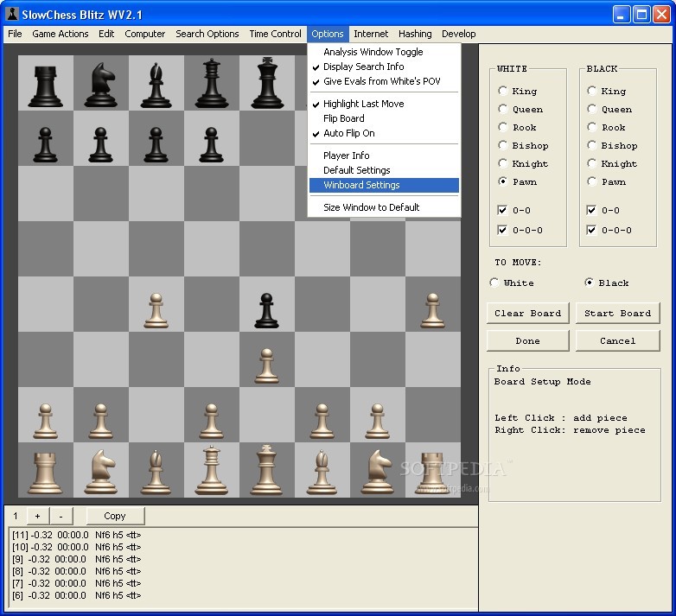676x616 pixels.
Task: Click the empty e5 board square
Action: (x=267, y=249)
